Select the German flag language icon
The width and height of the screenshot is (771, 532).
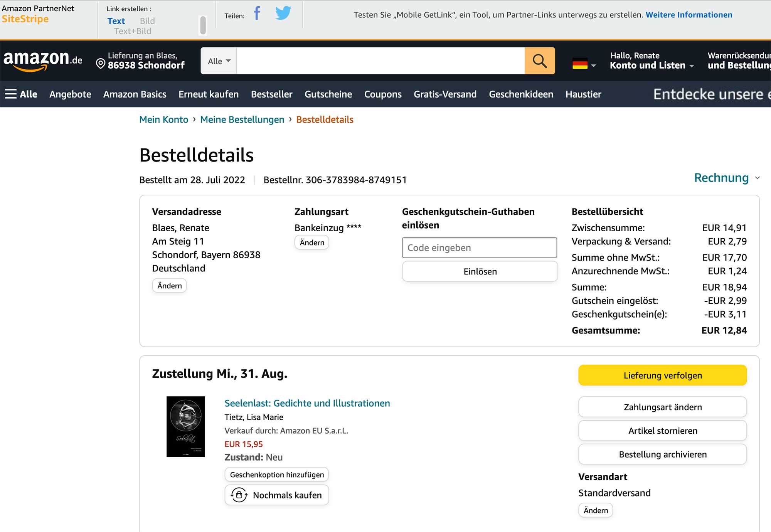580,64
